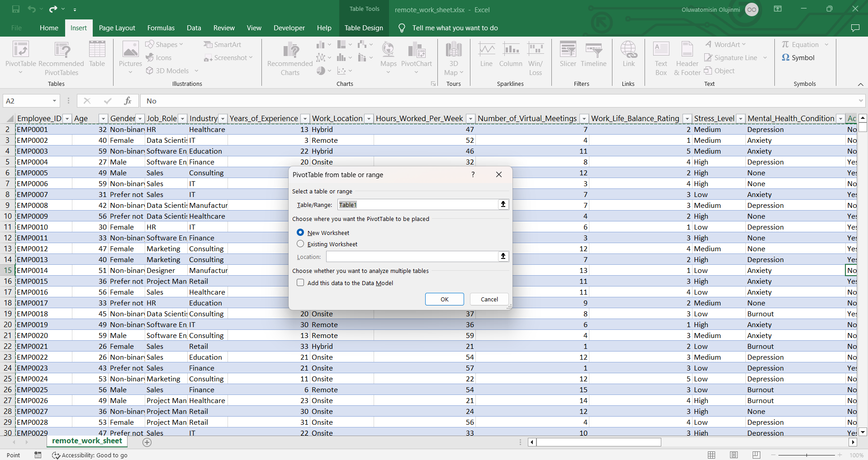Cancel the PivotTable dialog
Image resolution: width=868 pixels, height=460 pixels.
click(x=489, y=299)
